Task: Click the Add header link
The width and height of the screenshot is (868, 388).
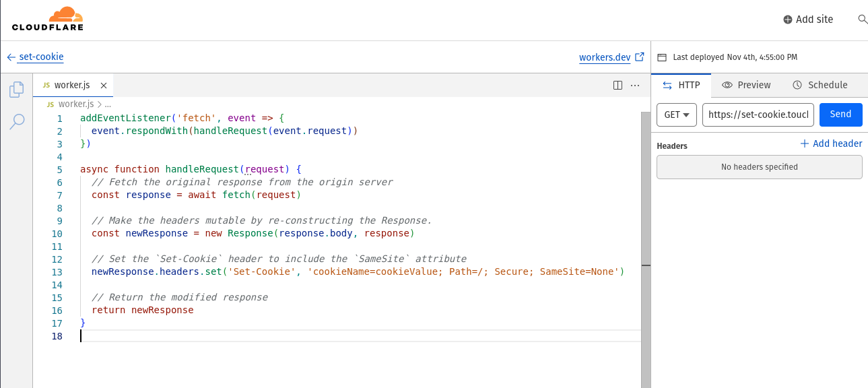Action: click(x=831, y=143)
